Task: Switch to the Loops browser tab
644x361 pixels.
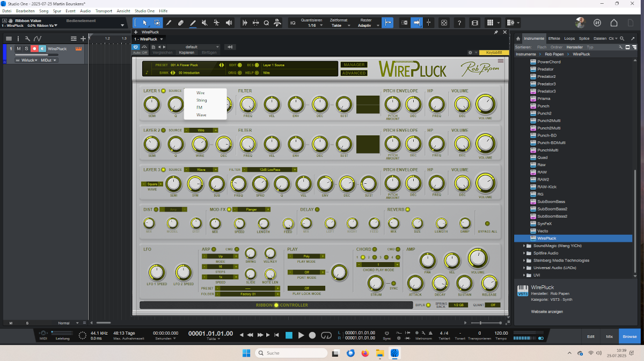Action: tap(569, 39)
